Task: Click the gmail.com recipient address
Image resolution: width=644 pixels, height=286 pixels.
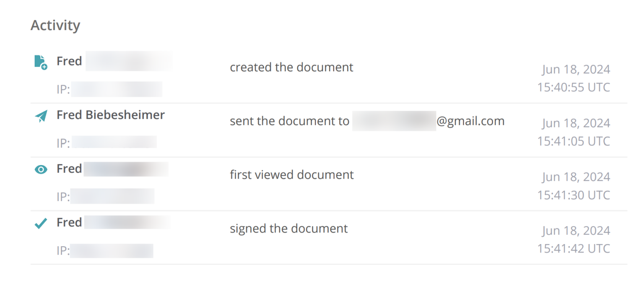Action: pos(470,121)
